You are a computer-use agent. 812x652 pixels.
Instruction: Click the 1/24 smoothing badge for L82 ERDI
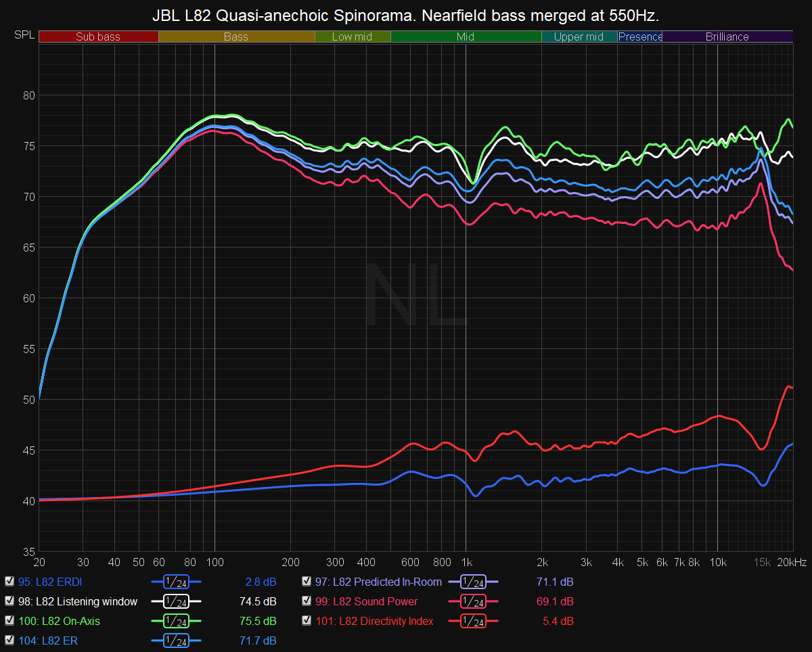coord(176,582)
